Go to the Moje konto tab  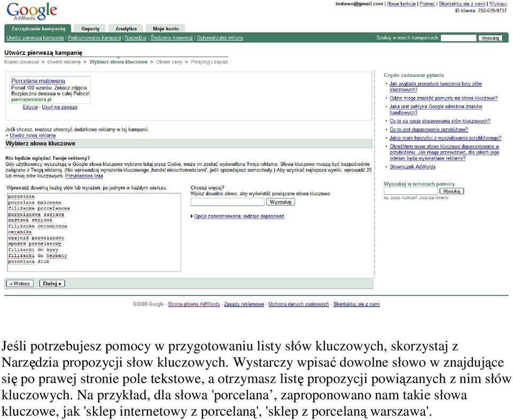166,28
